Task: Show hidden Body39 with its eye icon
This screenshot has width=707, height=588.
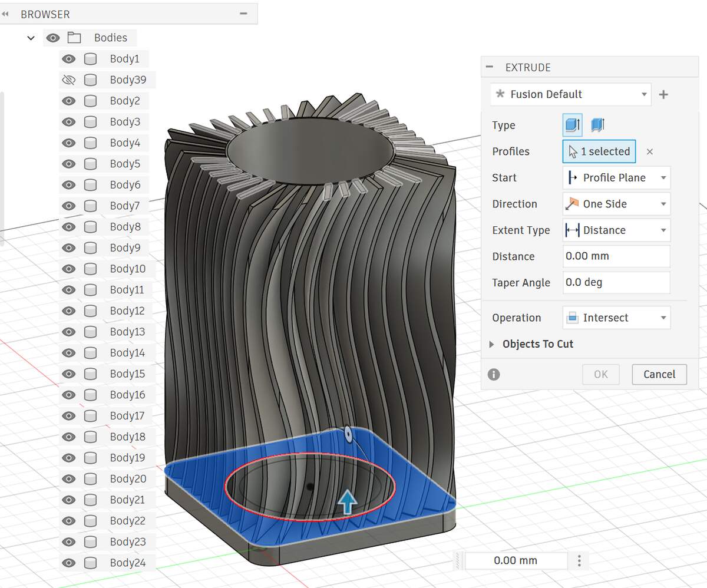Action: coord(69,80)
